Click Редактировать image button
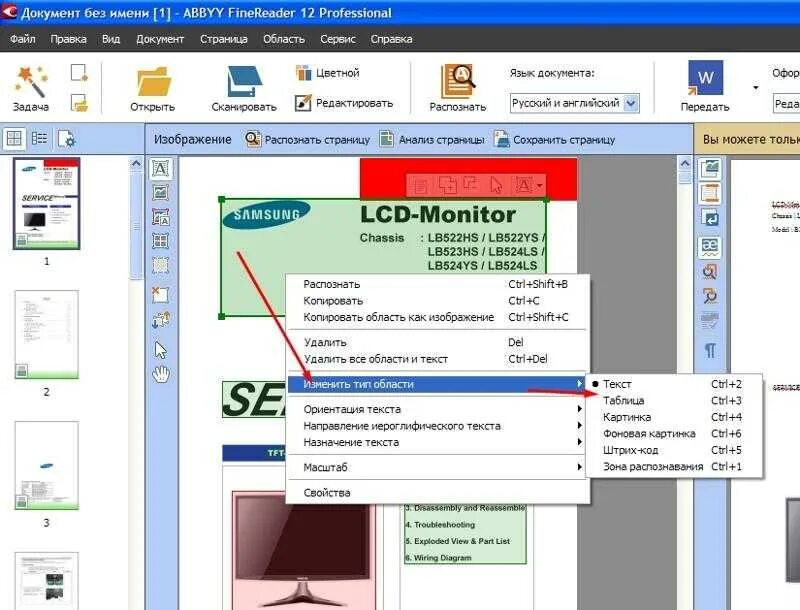The height and width of the screenshot is (610, 800). click(x=344, y=103)
